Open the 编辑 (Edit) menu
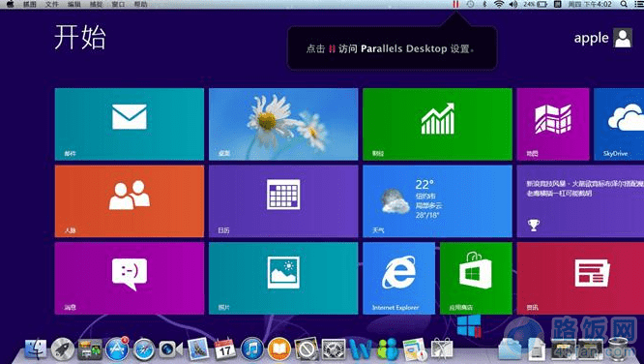The image size is (644, 364). click(73, 4)
